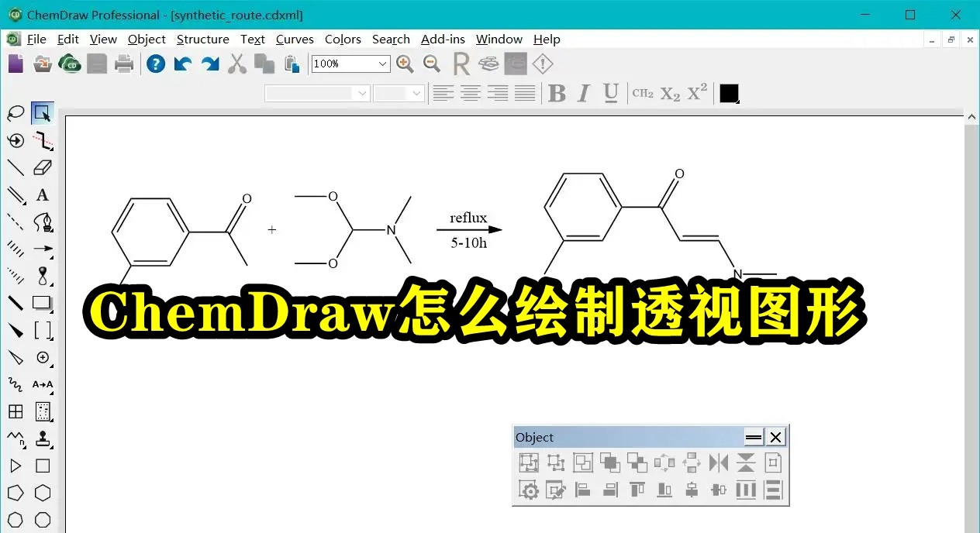Select the Lasso tool
The image size is (980, 533).
pyautogui.click(x=16, y=114)
